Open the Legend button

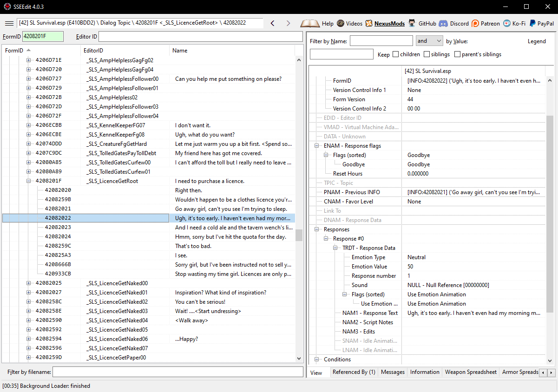click(x=537, y=41)
